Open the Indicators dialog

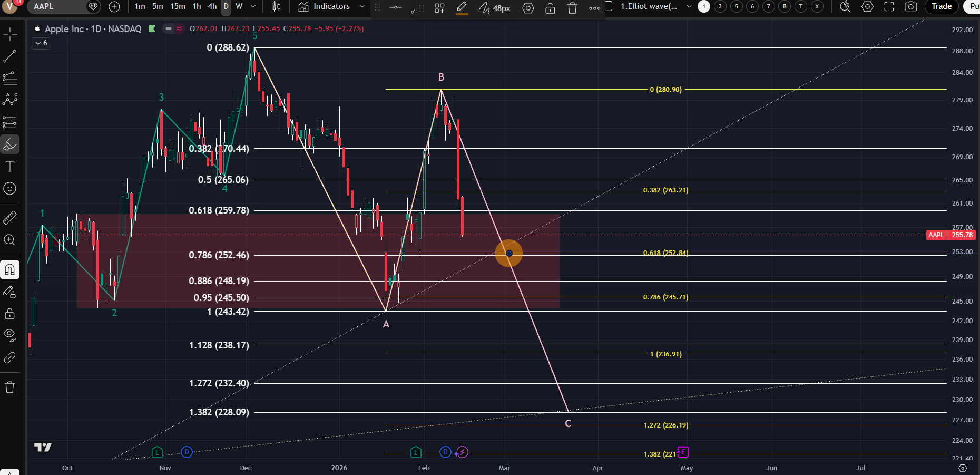click(x=324, y=7)
